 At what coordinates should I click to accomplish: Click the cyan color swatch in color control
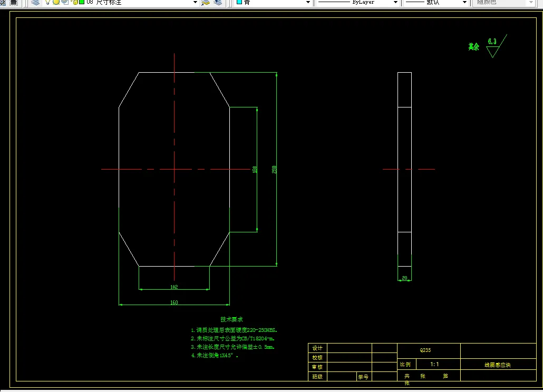click(x=239, y=2)
